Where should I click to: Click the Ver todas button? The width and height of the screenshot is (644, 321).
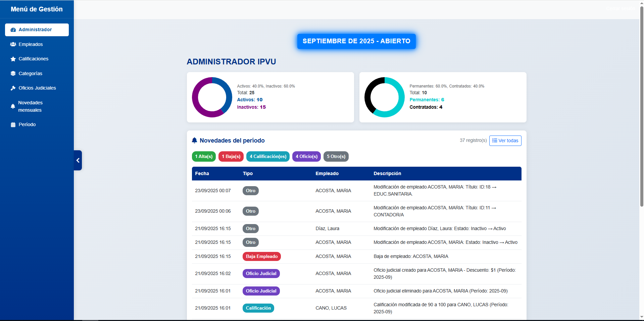(505, 141)
